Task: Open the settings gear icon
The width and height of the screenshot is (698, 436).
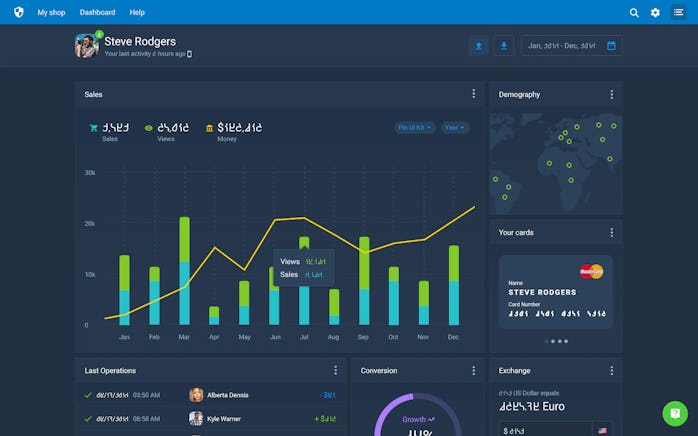Action: tap(655, 12)
